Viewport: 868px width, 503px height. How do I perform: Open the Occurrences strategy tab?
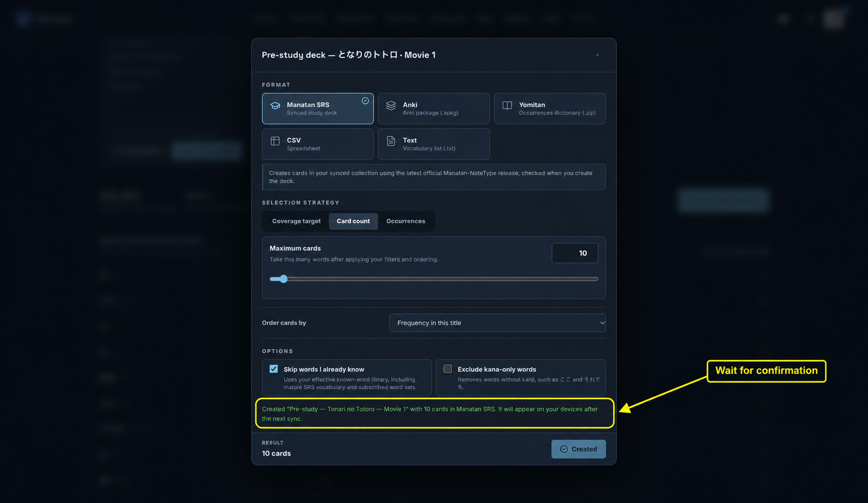click(x=406, y=221)
